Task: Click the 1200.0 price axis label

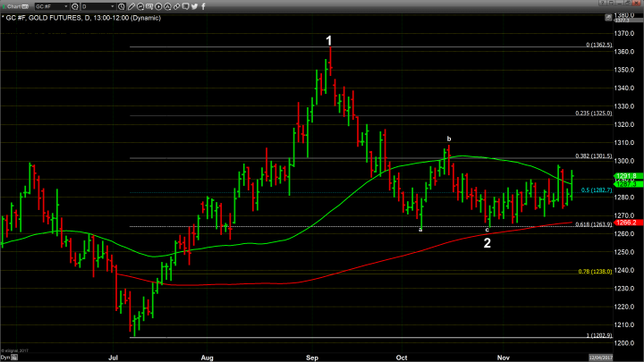Action: click(624, 343)
